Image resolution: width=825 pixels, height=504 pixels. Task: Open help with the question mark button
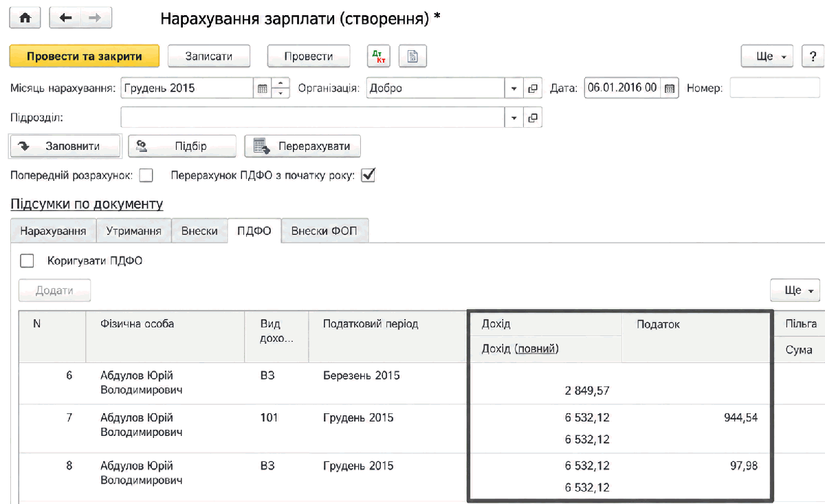(813, 56)
